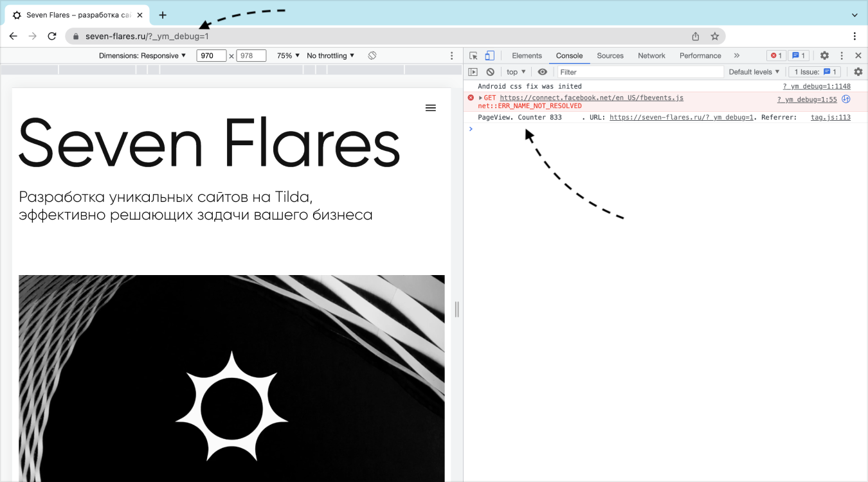Screen dimensions: 868x482
Task: Click the DevTools panel resize handle
Action: coord(457,309)
